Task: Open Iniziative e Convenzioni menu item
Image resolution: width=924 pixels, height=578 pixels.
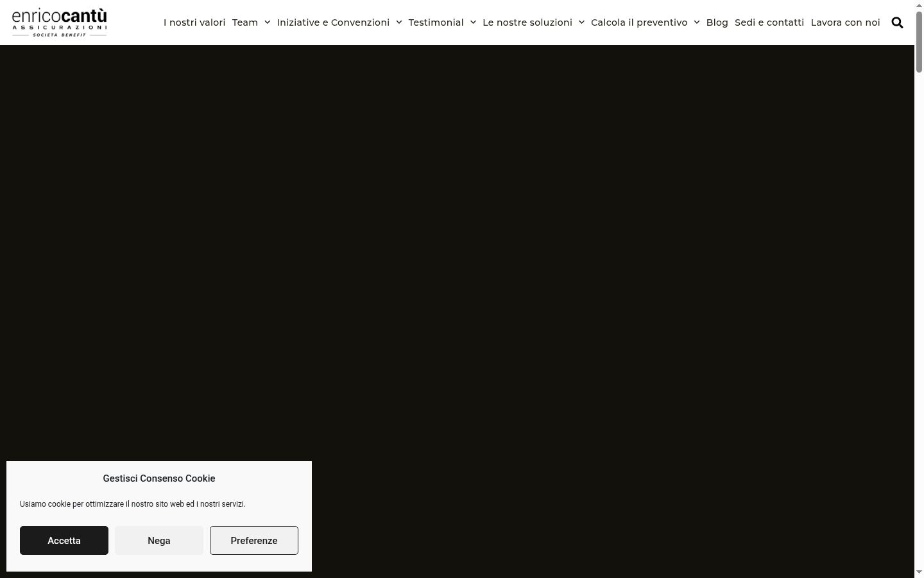Action: click(333, 22)
